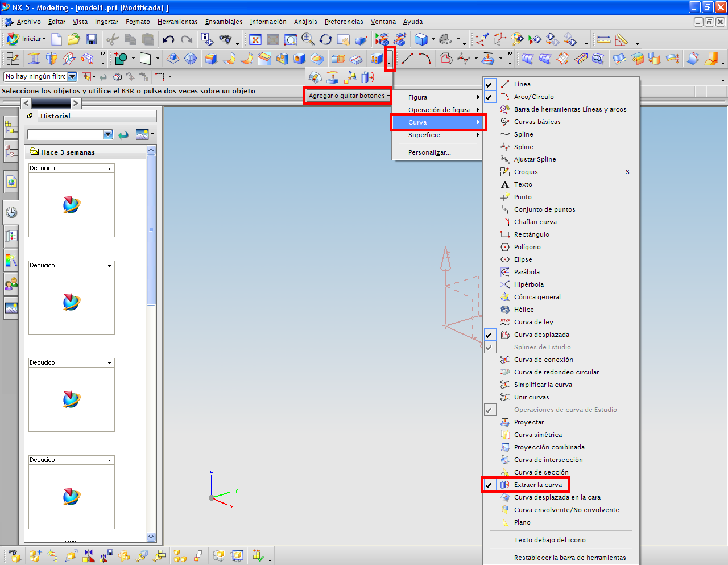This screenshot has height=565, width=728.
Task: Click the measure distance ruler icon
Action: (604, 39)
